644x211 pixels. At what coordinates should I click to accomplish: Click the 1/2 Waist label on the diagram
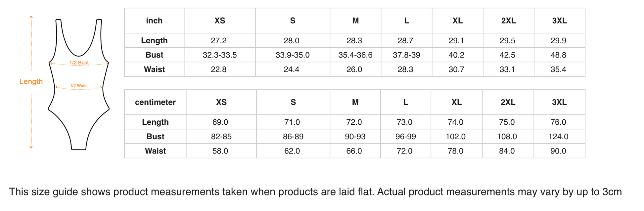(79, 86)
